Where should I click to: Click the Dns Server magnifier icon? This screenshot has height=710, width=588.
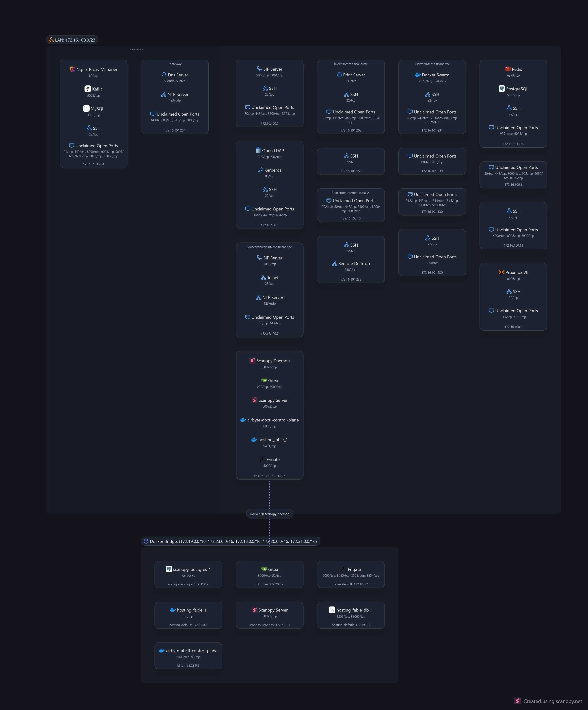(164, 75)
